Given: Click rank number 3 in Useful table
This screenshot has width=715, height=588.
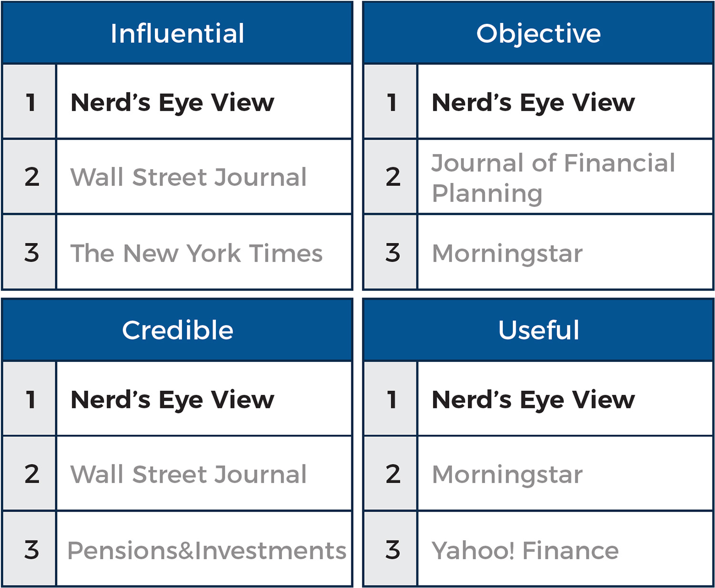Looking at the screenshot, I should (392, 550).
